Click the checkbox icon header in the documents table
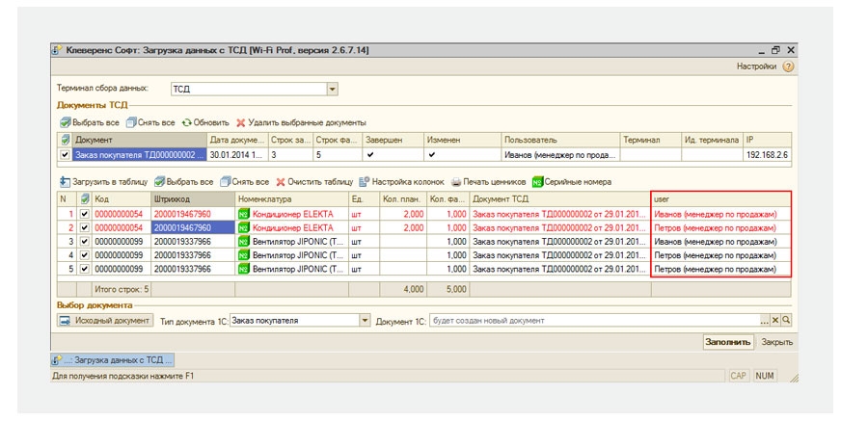This screenshot has height=421, width=868. [66, 140]
